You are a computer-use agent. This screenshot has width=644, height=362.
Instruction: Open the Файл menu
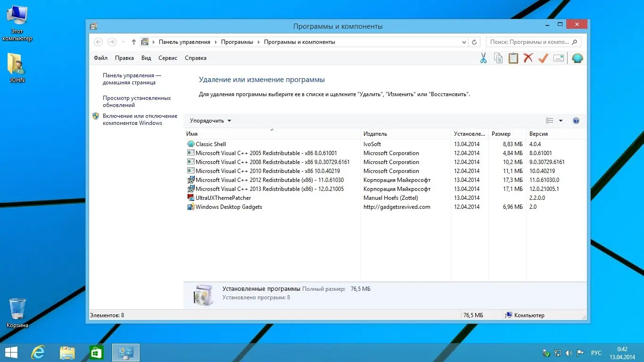click(x=100, y=58)
